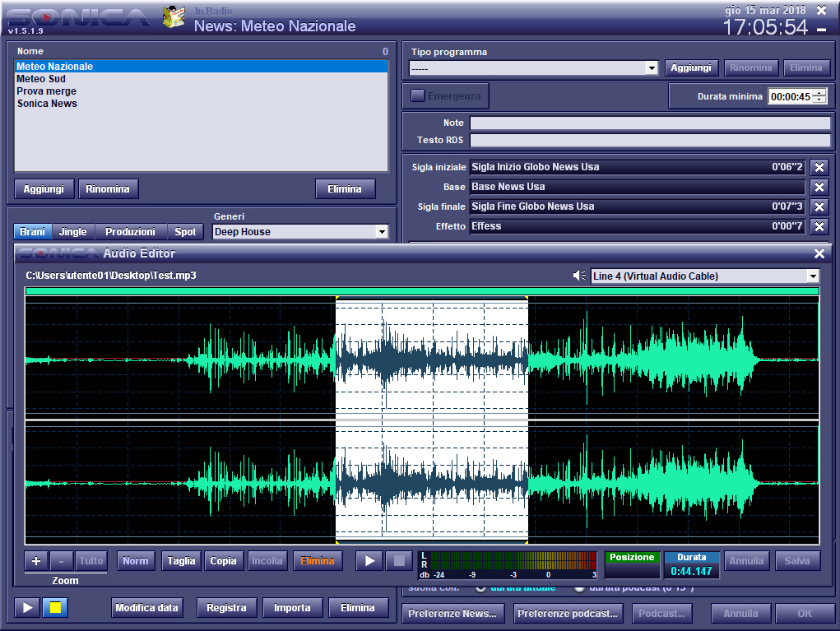Click the Tutto zoom button

tap(91, 561)
